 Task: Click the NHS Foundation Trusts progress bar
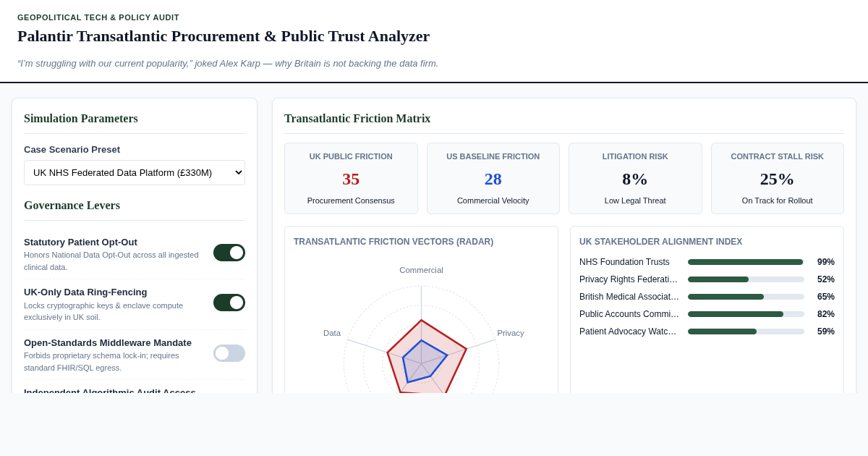pos(746,262)
